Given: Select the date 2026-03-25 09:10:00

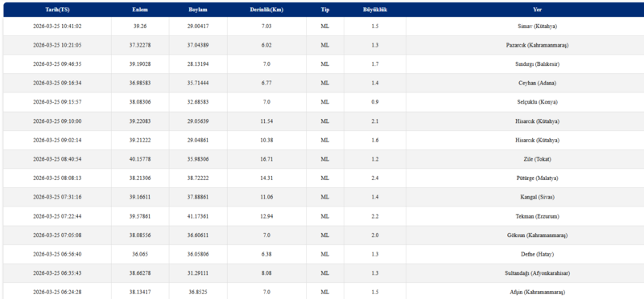Looking at the screenshot, I should (x=57, y=121).
